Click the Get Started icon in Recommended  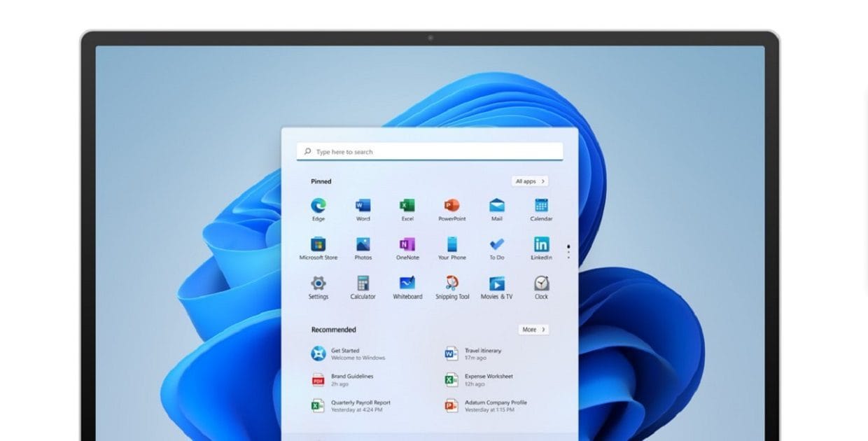(x=318, y=353)
